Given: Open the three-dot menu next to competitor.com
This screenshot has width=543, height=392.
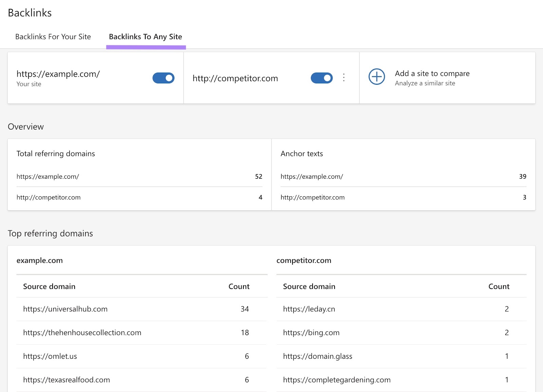Looking at the screenshot, I should (344, 78).
